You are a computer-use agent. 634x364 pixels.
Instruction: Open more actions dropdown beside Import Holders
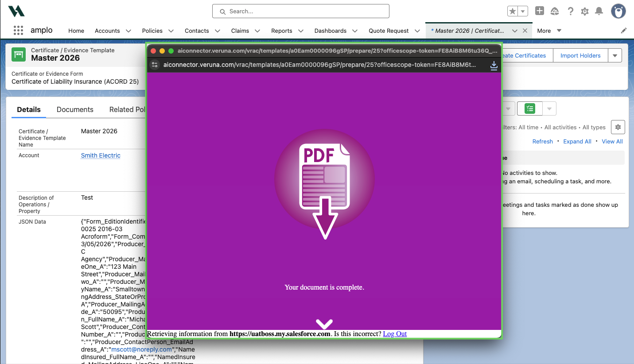click(x=615, y=55)
